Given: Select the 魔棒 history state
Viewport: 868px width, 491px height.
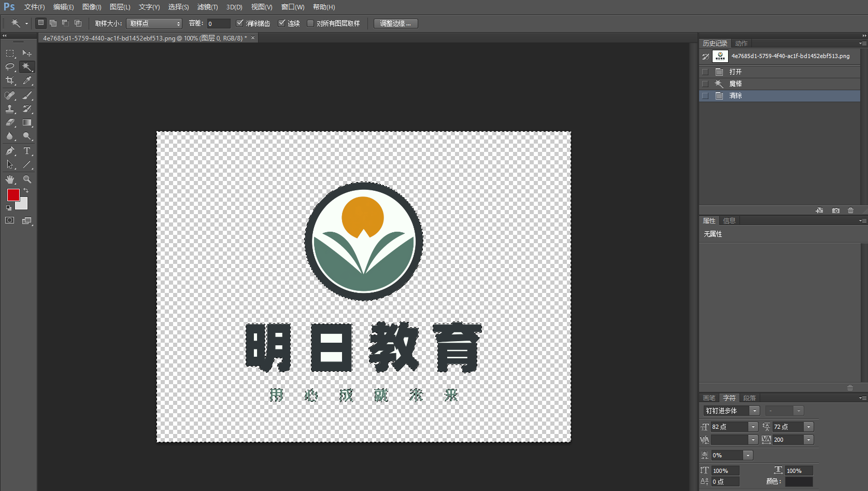Looking at the screenshot, I should pyautogui.click(x=780, y=83).
